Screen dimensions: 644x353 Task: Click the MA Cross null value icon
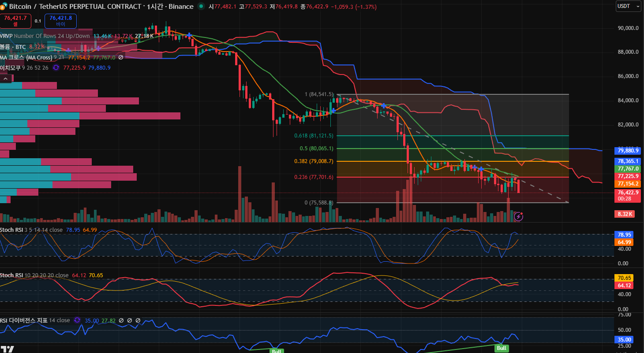(x=120, y=57)
